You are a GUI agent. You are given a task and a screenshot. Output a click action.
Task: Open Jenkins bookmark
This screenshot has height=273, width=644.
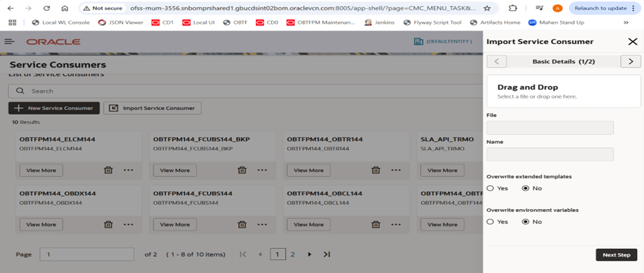(380, 23)
